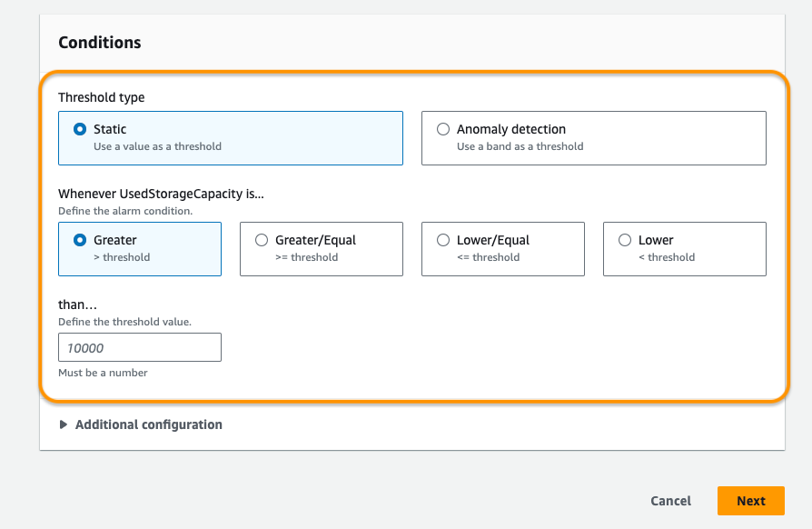Click 'Whenever UsedStorageCapacity is...' text

[161, 194]
